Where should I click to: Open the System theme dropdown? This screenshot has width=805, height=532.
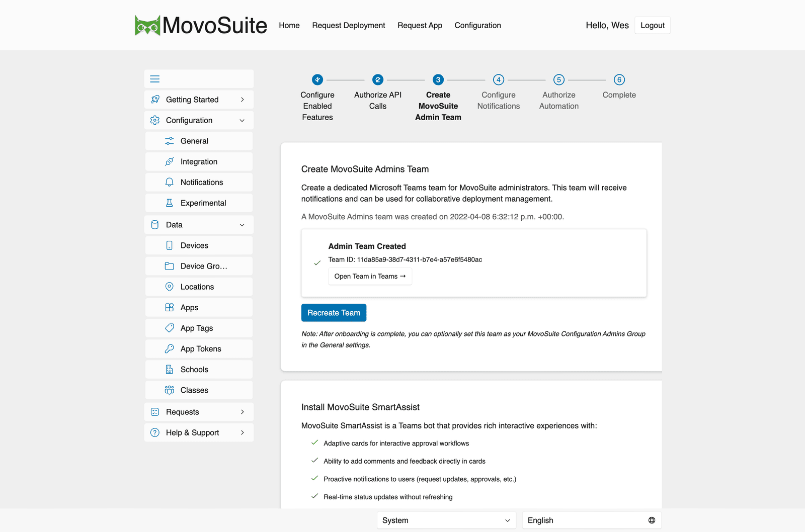(447, 520)
